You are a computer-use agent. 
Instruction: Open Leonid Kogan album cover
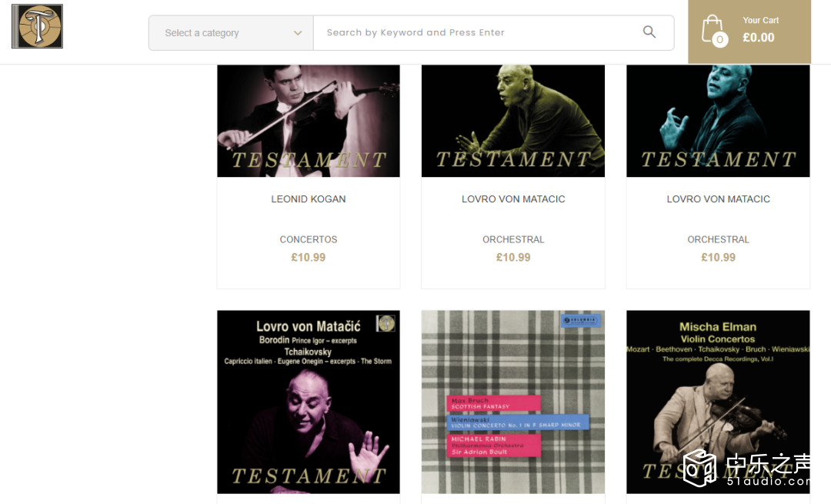click(309, 121)
